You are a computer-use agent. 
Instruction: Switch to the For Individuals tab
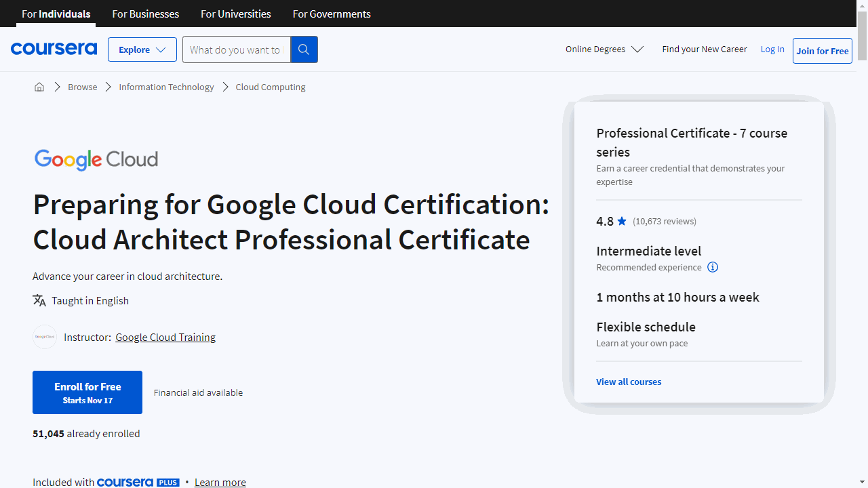(x=56, y=14)
